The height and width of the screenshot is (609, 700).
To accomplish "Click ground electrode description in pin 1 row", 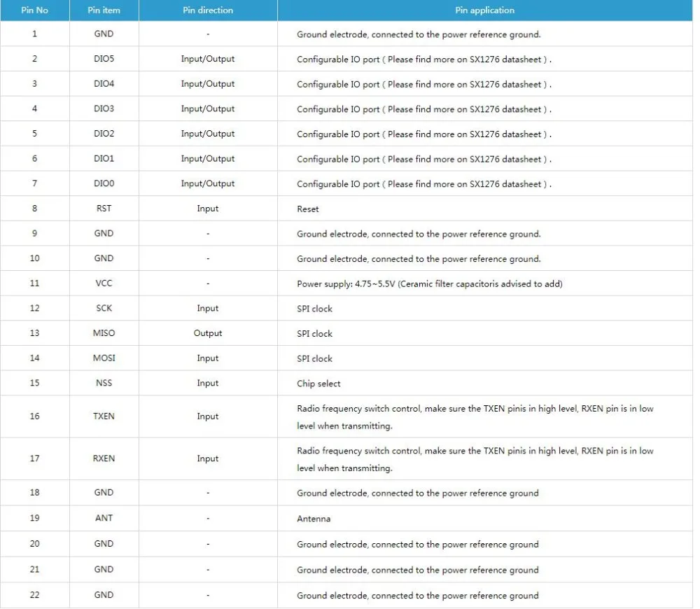I will 419,34.
